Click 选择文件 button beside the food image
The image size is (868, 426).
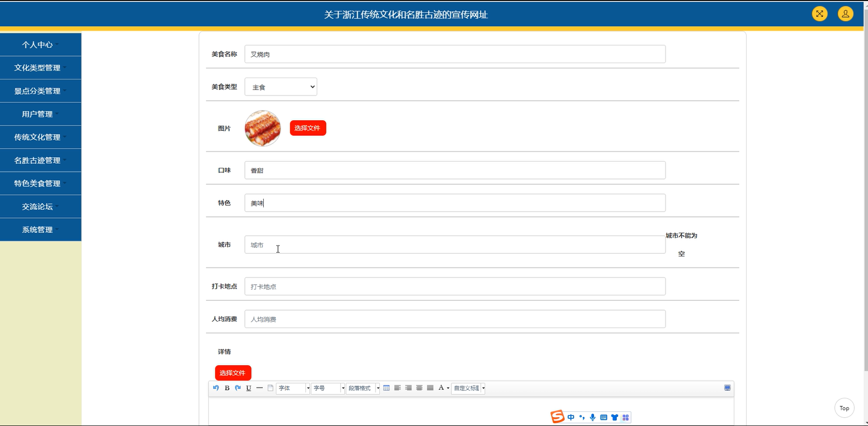point(308,128)
